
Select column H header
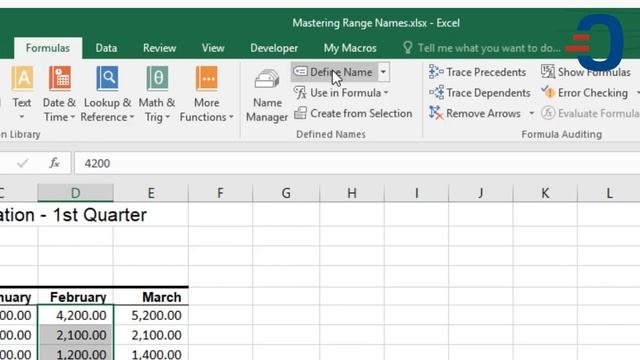(x=352, y=193)
